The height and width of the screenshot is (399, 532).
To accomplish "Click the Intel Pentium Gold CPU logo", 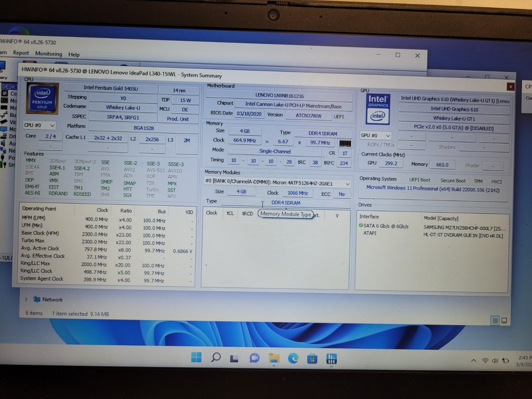I will (43, 99).
